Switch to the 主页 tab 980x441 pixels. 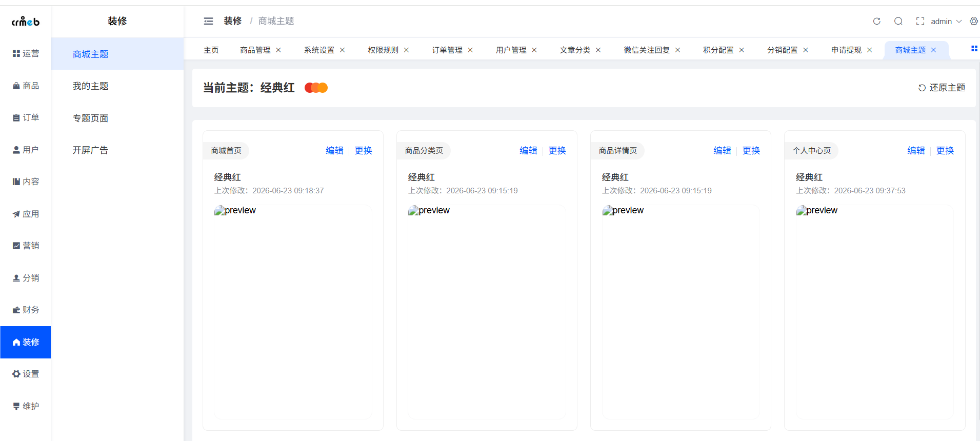[211, 50]
